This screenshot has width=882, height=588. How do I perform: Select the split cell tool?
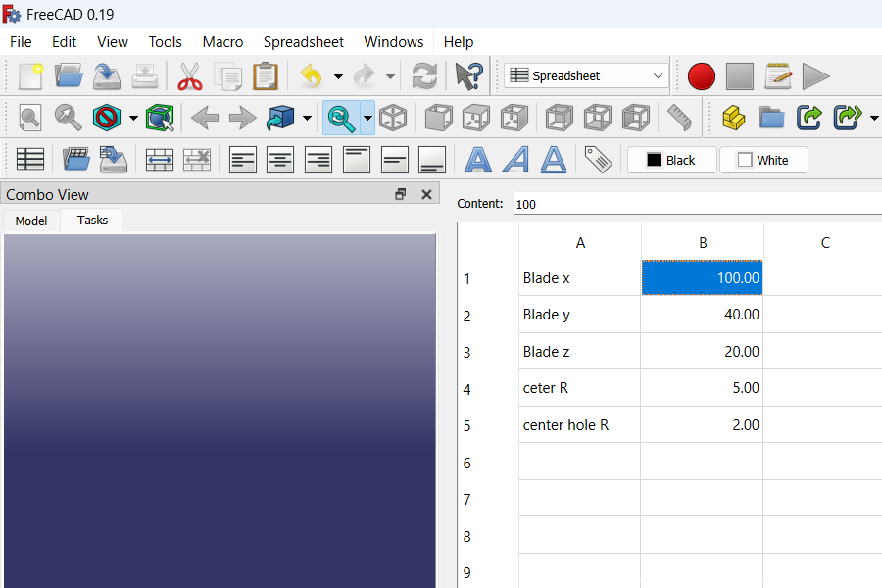(196, 158)
